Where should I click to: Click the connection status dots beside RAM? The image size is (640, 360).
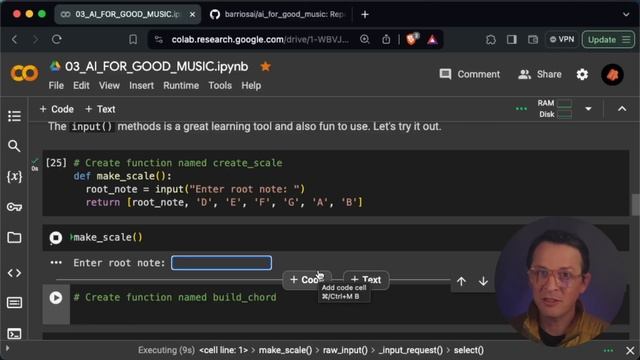click(521, 109)
